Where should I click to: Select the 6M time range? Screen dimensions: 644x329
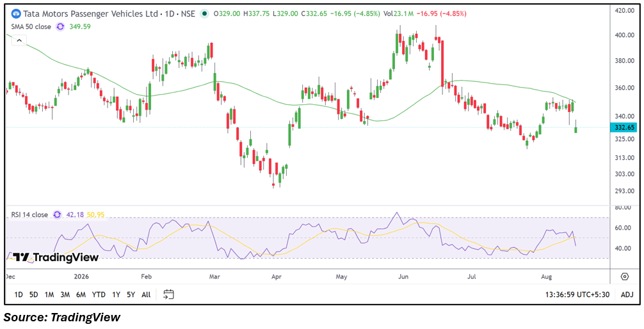point(81,294)
